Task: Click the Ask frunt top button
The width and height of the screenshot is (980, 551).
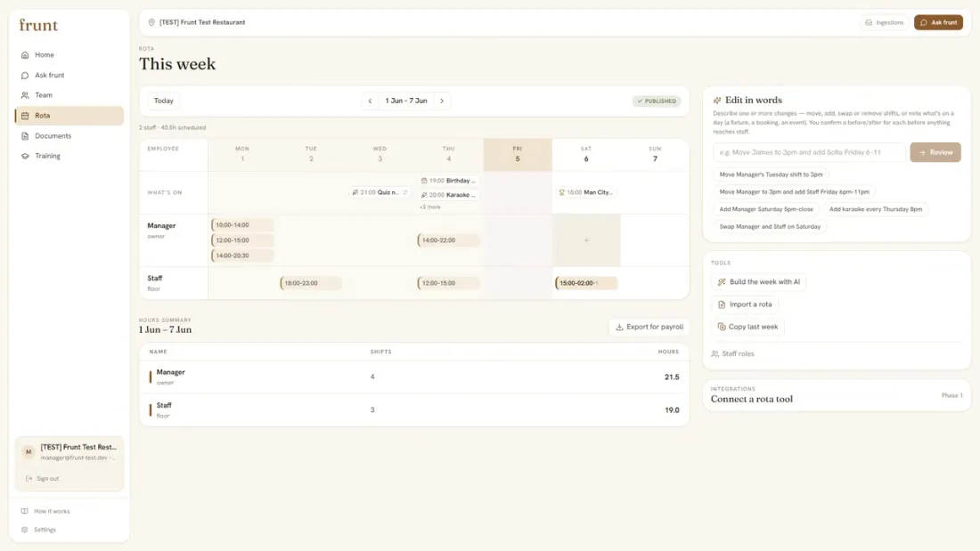Action: point(938,22)
